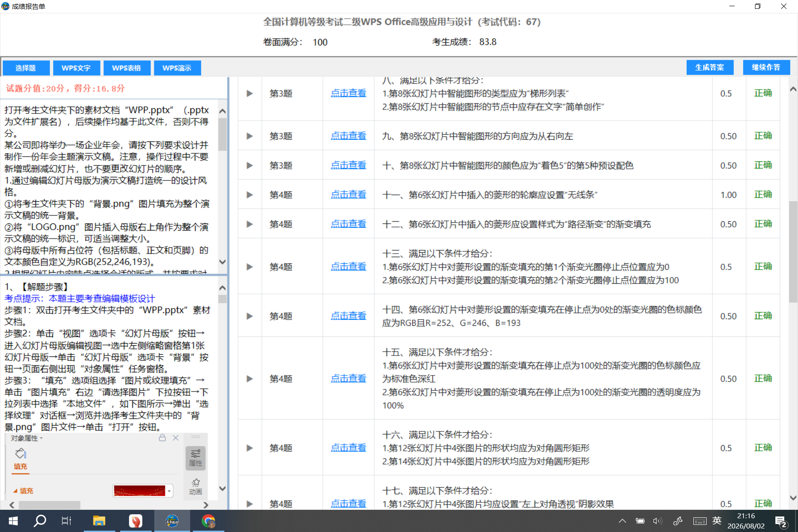Open the 对象属性 title dropdown
This screenshot has width=798, height=532.
27,438
